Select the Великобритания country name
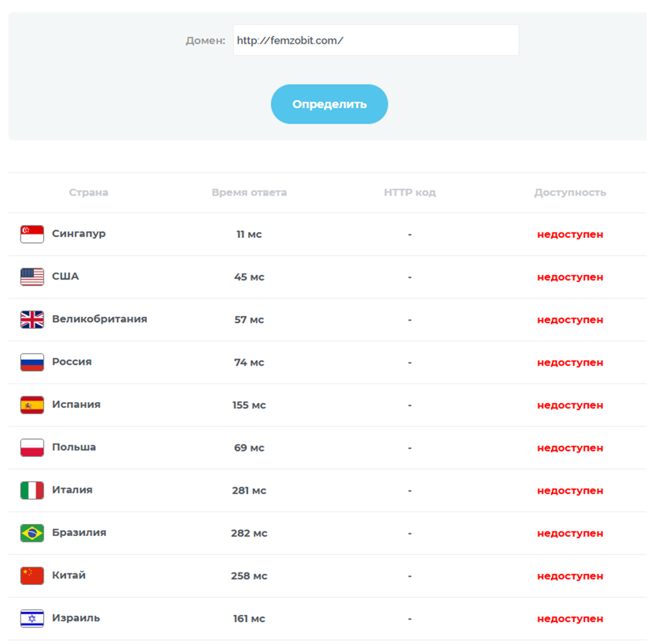This screenshot has width=648, height=644. [99, 319]
